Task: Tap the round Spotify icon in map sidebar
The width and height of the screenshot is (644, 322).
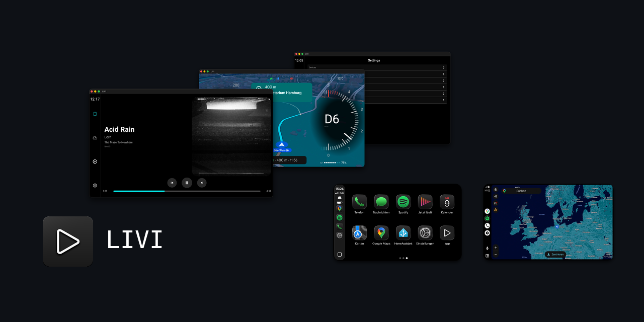Action: [x=487, y=218]
